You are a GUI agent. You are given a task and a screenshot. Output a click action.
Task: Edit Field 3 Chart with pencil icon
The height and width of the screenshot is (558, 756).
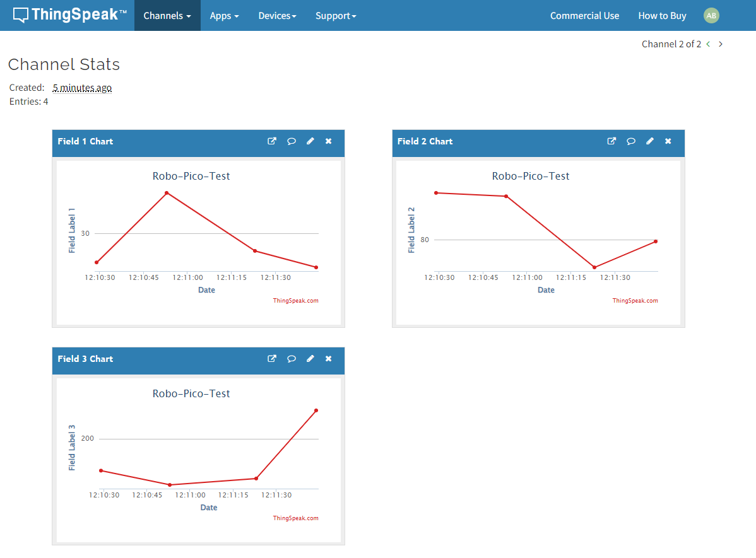point(310,359)
